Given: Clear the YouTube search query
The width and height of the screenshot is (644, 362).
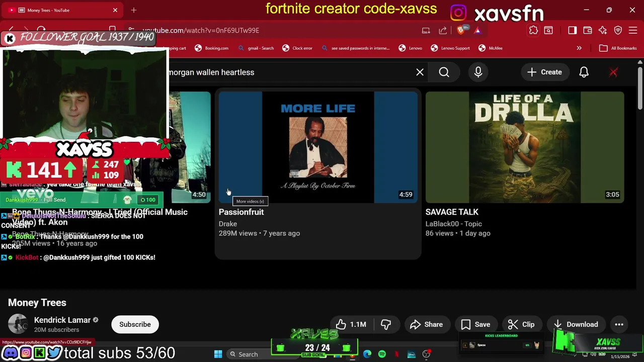Looking at the screenshot, I should (x=420, y=72).
